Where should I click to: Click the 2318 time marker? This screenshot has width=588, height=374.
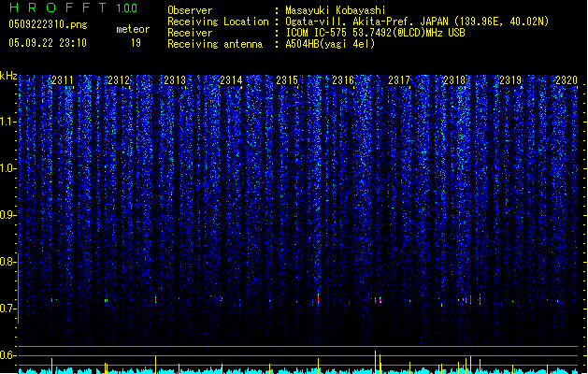454,80
